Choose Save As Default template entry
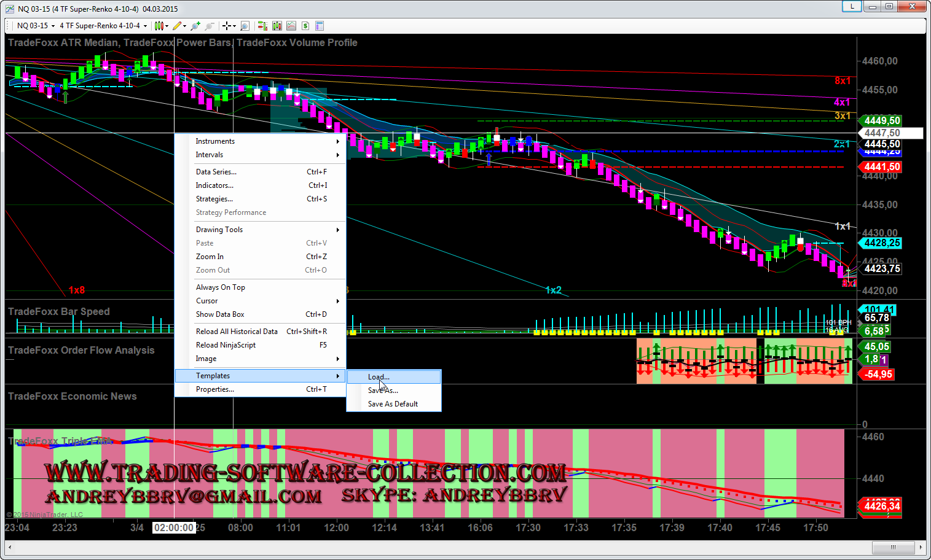This screenshot has width=931, height=560. point(393,404)
